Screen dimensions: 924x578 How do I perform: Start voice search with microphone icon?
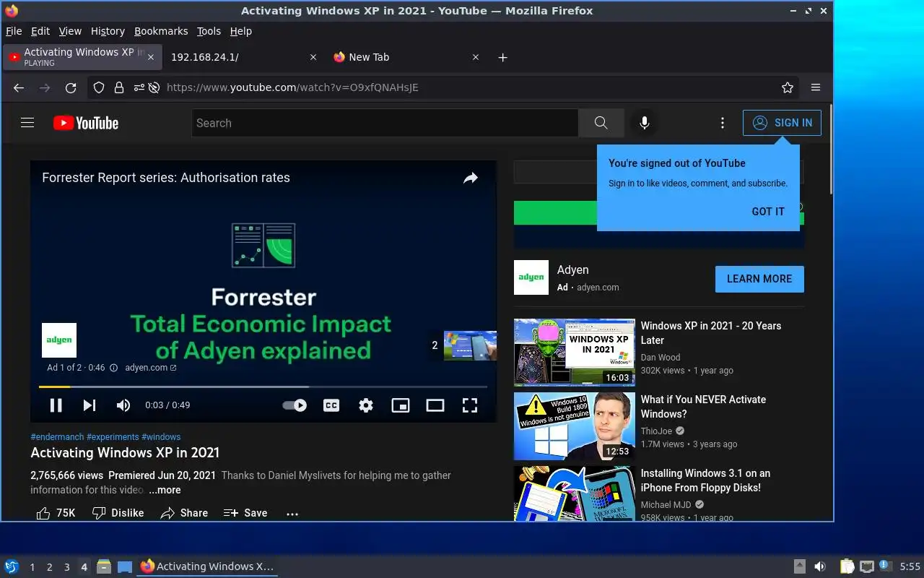click(x=645, y=123)
